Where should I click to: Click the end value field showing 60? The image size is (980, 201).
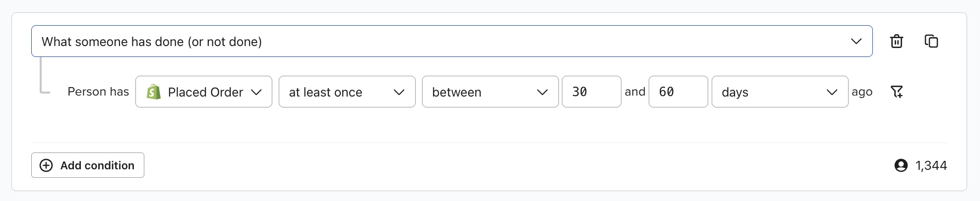click(678, 92)
